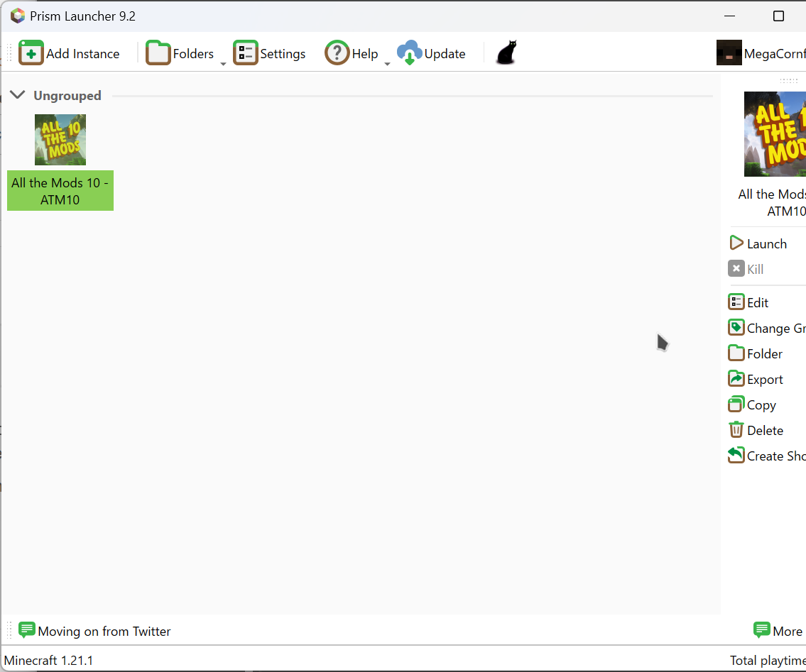
Task: Open the instance's Folder
Action: pos(756,353)
